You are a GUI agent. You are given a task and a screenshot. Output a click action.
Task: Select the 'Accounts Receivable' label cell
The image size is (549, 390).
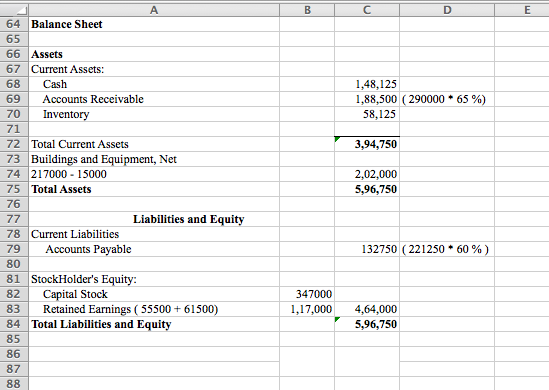coord(154,99)
